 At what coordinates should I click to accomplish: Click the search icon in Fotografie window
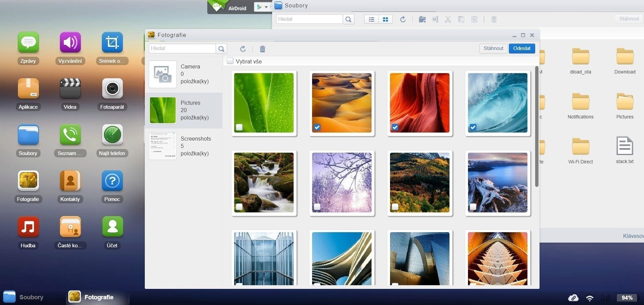pyautogui.click(x=221, y=49)
